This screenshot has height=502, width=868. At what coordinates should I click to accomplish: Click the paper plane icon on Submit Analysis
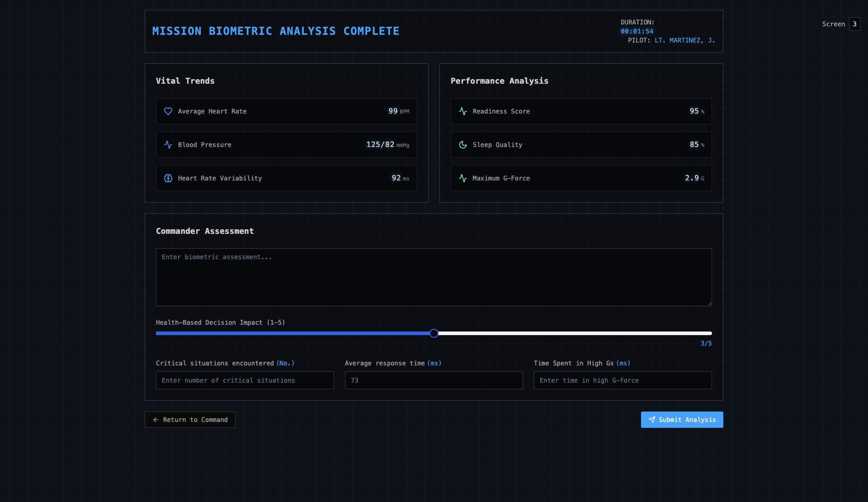click(x=652, y=420)
